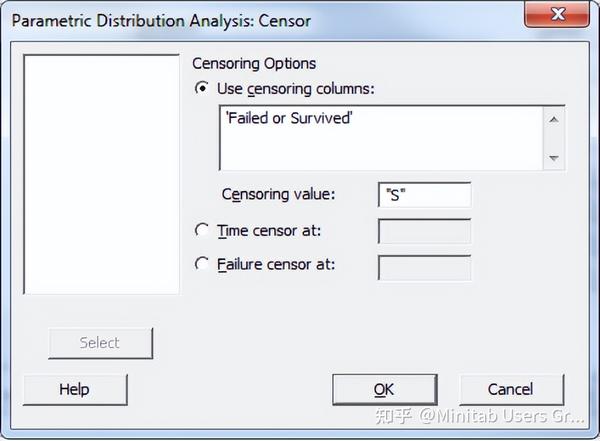The image size is (600, 441).
Task: Open Help for the Censor dialog
Action: [x=75, y=389]
